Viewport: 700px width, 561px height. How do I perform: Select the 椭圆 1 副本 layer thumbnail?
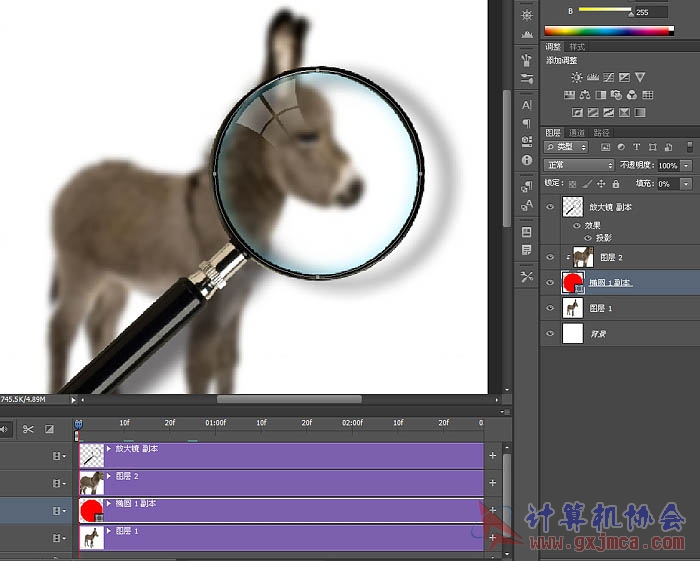[573, 283]
